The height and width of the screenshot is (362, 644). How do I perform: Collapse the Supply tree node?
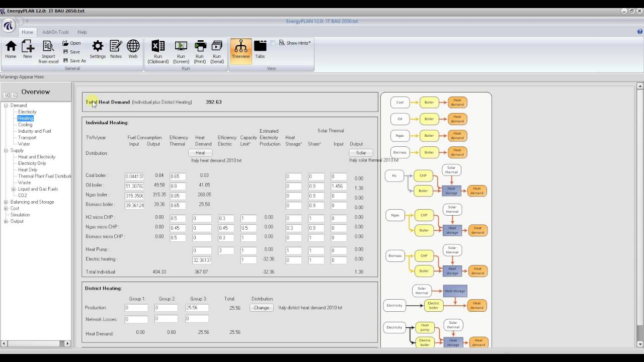click(6, 150)
